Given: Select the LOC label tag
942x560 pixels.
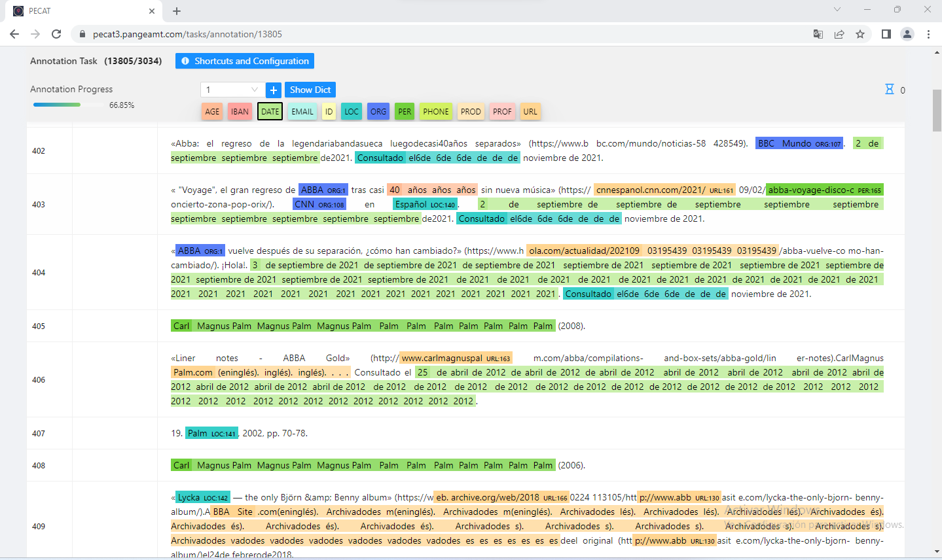Looking at the screenshot, I should (x=352, y=112).
